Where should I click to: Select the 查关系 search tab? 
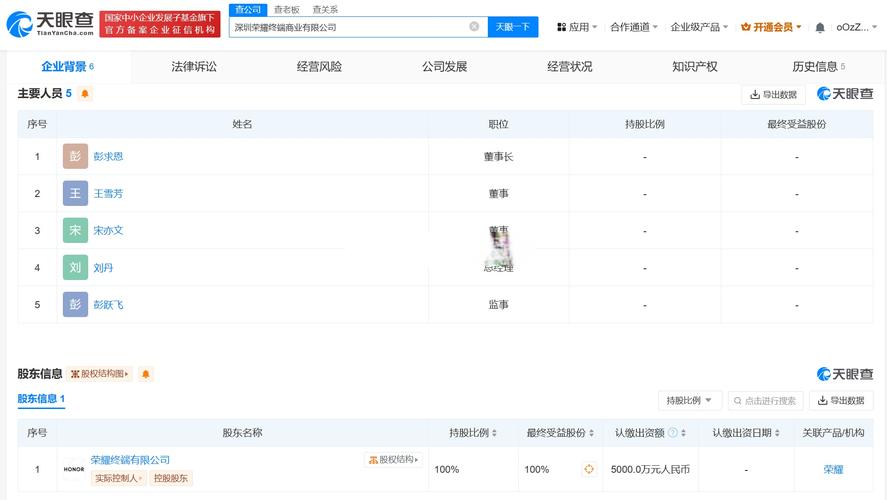coord(325,10)
